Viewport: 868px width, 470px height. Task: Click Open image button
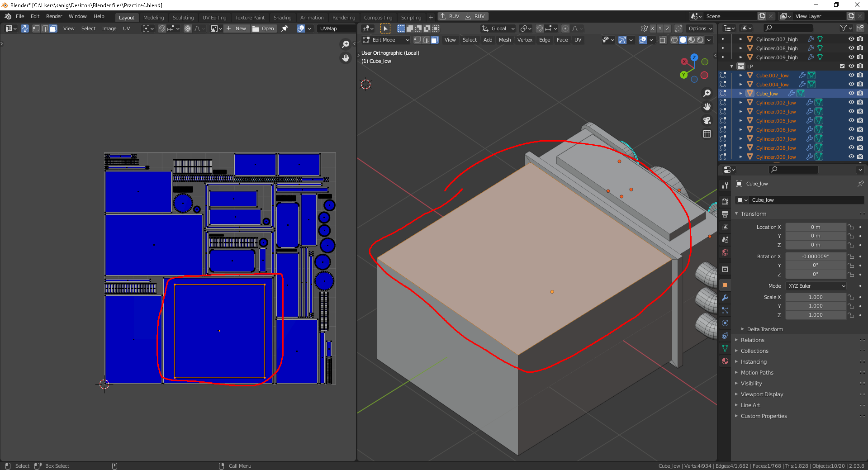click(263, 28)
